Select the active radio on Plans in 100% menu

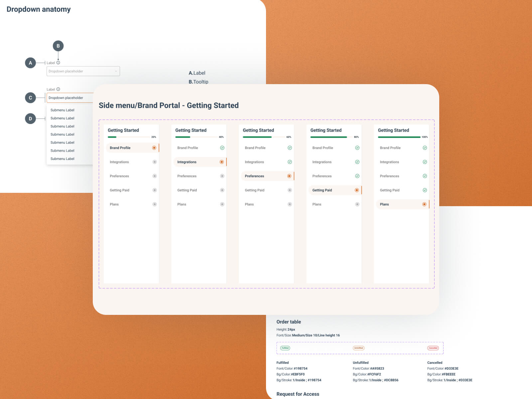[425, 204]
